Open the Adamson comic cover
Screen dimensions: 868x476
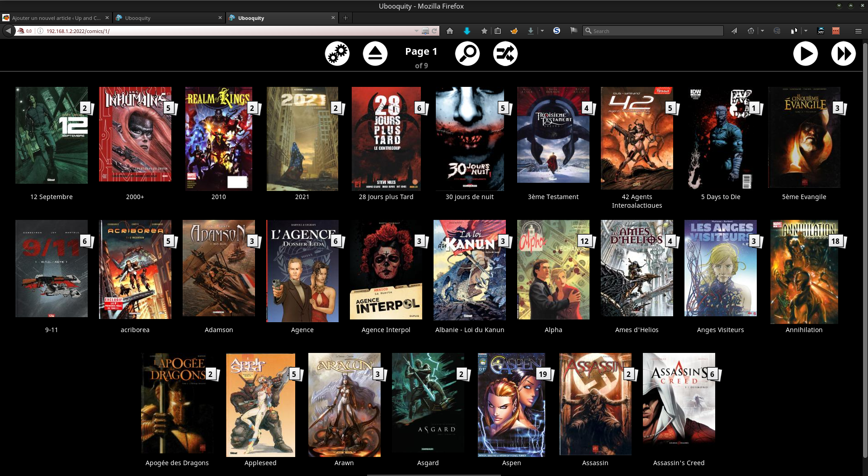[219, 268]
